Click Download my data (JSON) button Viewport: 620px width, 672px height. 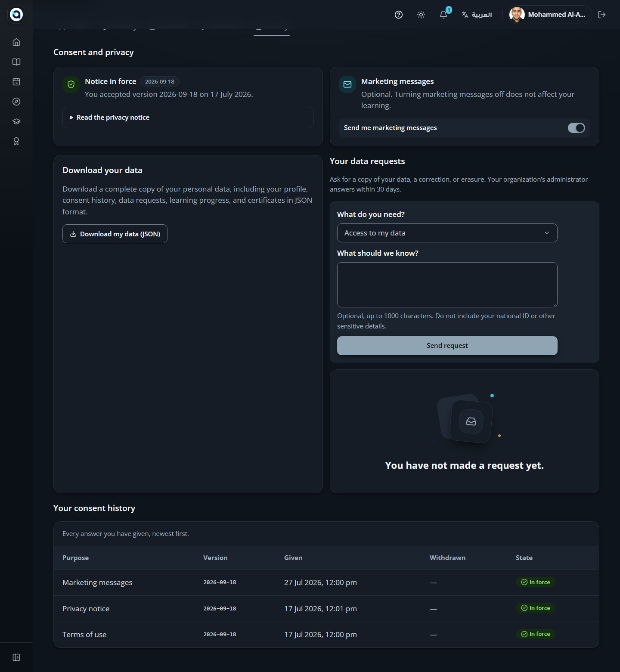point(115,234)
